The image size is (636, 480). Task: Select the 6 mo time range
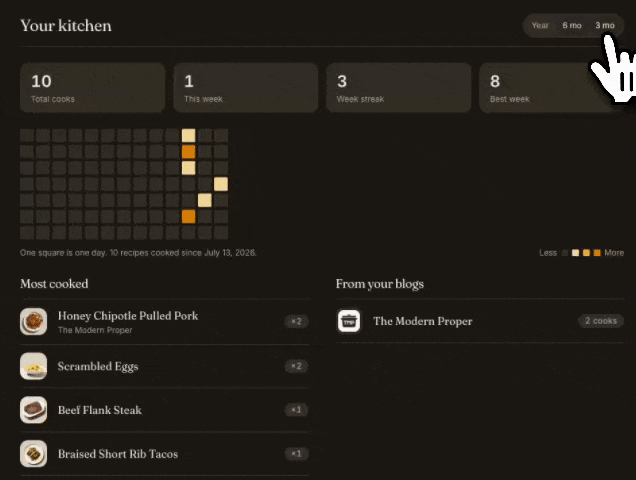[x=572, y=25]
